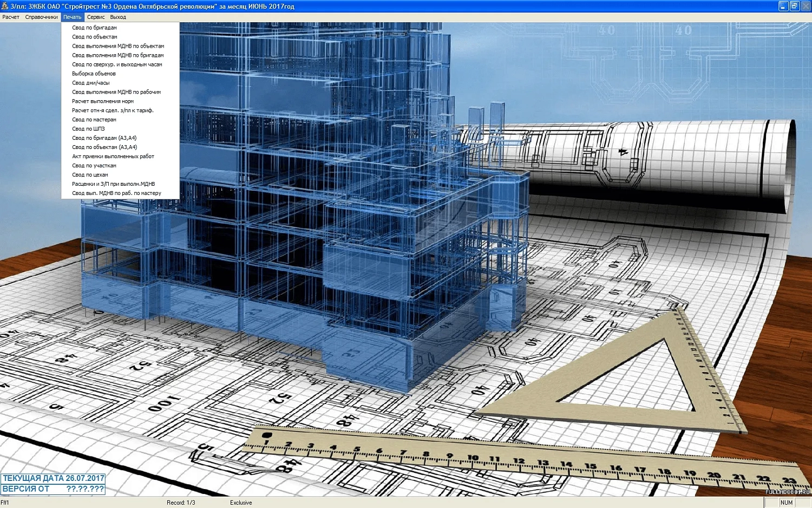The image size is (812, 508).
Task: Open 'Свод выполнения МДНВ по рабочим'
Action: 120,92
